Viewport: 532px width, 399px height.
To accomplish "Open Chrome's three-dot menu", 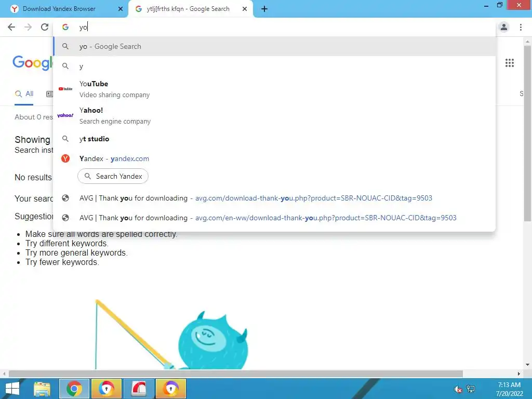I will click(521, 27).
